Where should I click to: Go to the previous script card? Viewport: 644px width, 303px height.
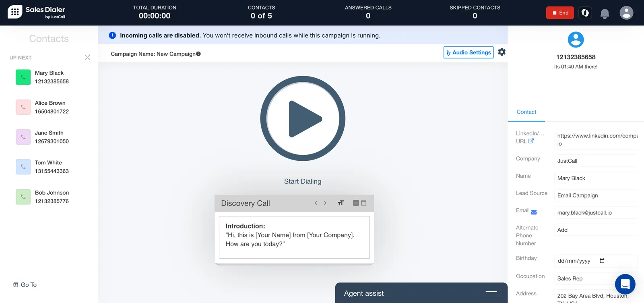316,203
